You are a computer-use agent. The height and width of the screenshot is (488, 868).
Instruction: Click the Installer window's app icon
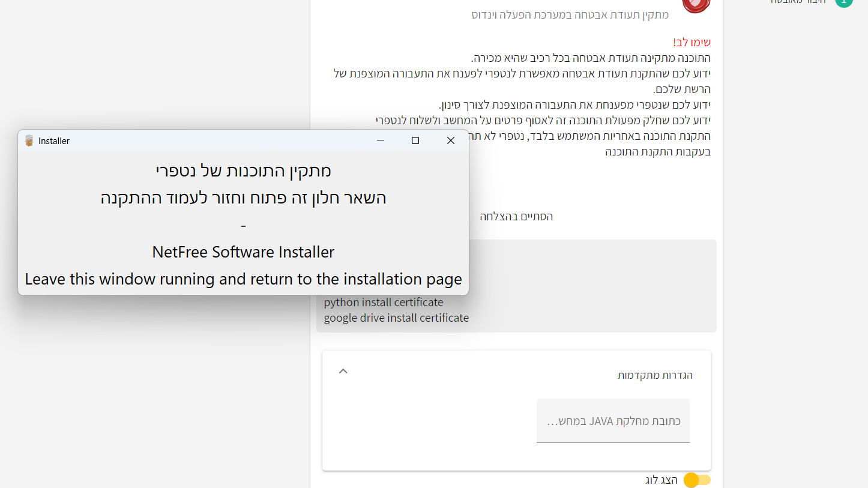tap(29, 140)
